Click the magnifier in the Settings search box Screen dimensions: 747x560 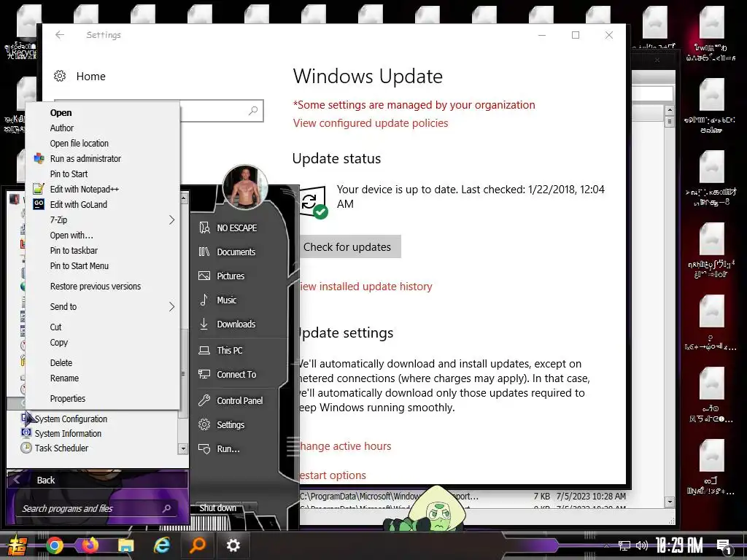[x=253, y=111]
